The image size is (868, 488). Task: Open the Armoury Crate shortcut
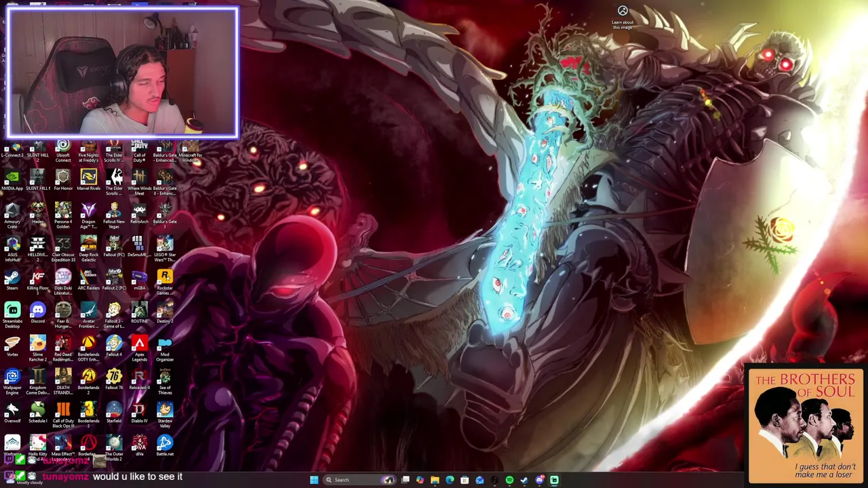(12, 216)
